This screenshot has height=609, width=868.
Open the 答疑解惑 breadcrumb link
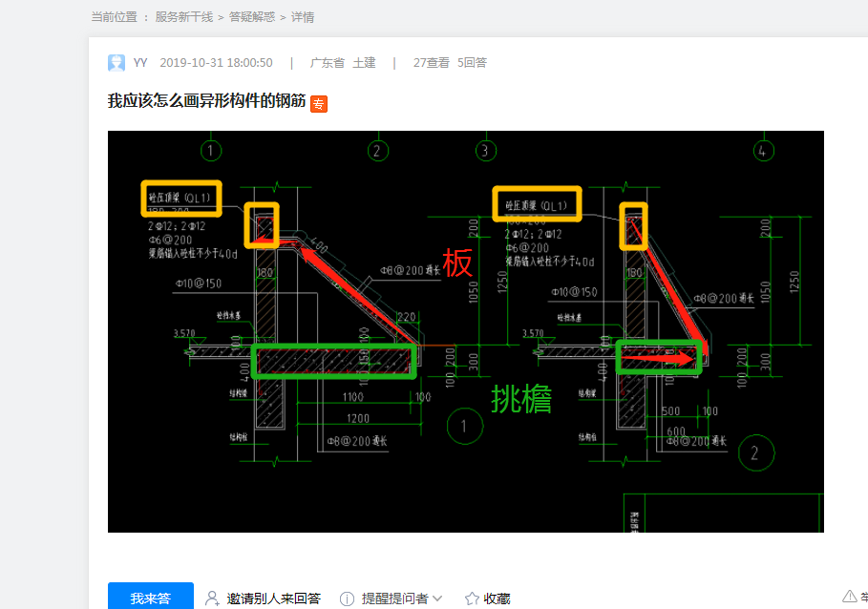pyautogui.click(x=252, y=17)
